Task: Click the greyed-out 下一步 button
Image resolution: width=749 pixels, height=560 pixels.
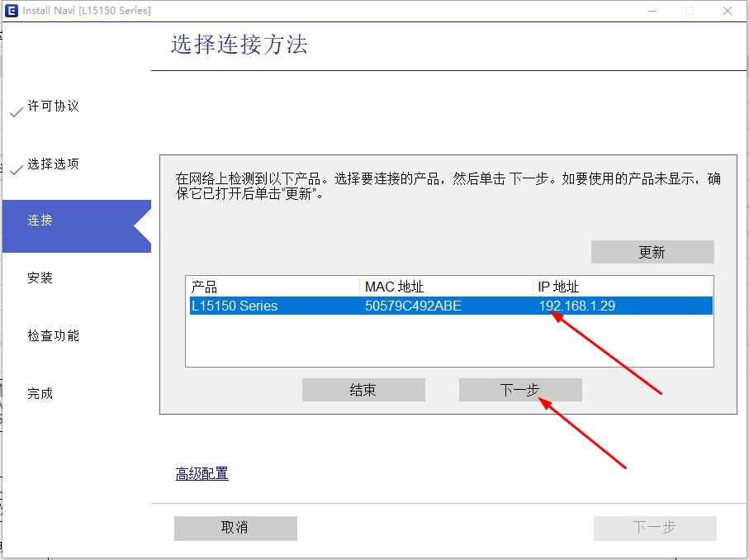Action: (654, 528)
